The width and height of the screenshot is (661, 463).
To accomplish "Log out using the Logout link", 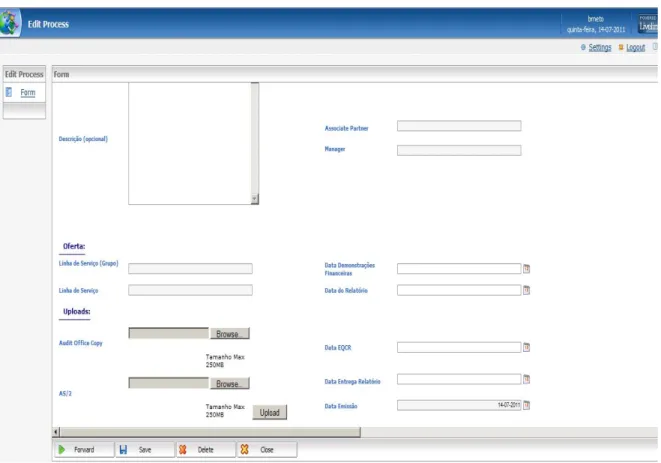I will pyautogui.click(x=635, y=47).
